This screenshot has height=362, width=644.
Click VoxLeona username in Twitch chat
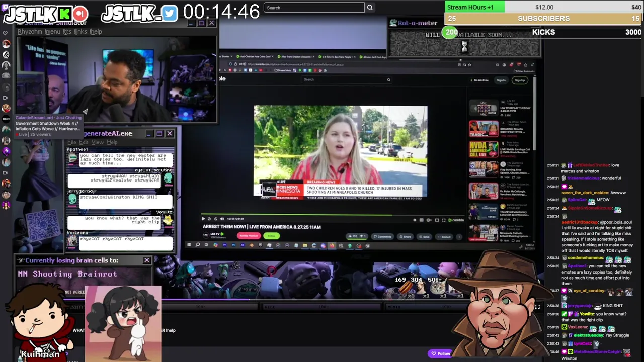(x=577, y=327)
